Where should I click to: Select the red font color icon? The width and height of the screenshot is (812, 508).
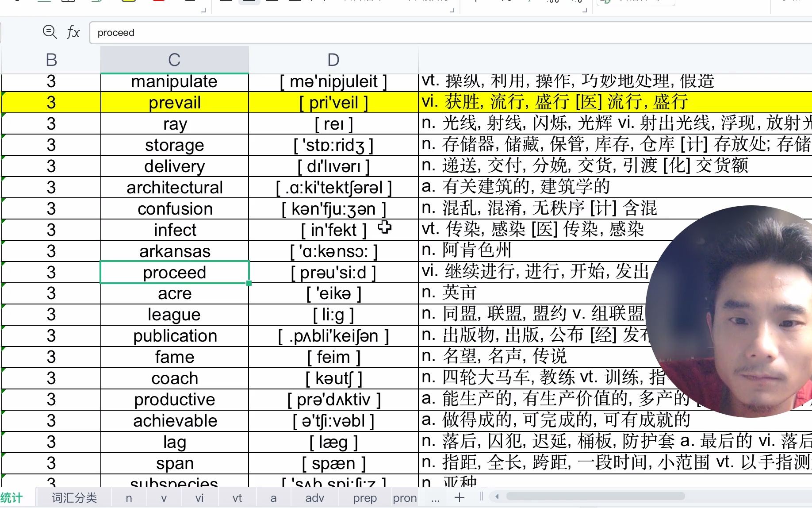(x=157, y=2)
